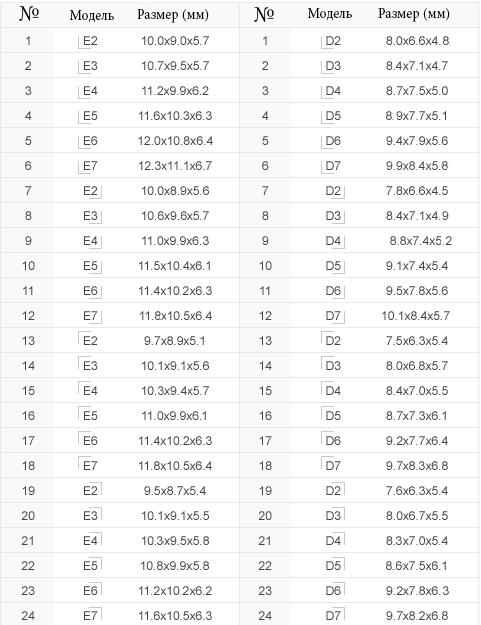Select the E2 model in left row 1
481x625 pixels.
pyautogui.click(x=90, y=41)
